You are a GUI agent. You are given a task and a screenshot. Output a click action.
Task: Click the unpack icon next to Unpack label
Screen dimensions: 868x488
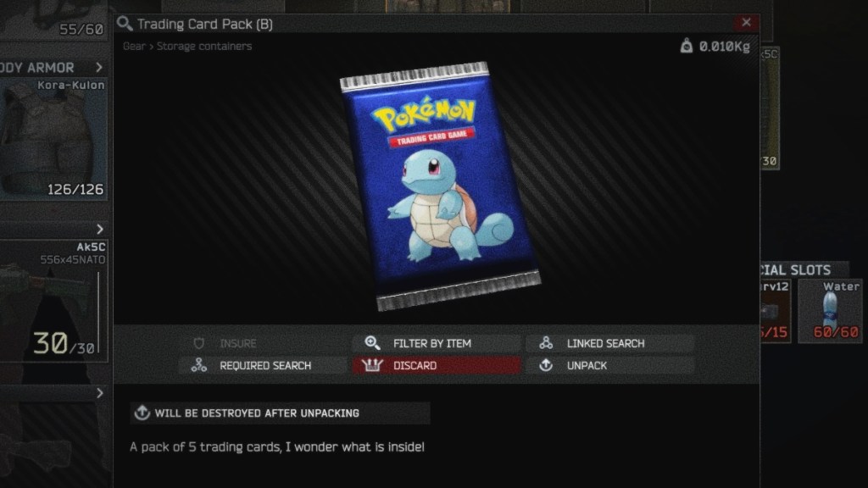click(x=544, y=365)
